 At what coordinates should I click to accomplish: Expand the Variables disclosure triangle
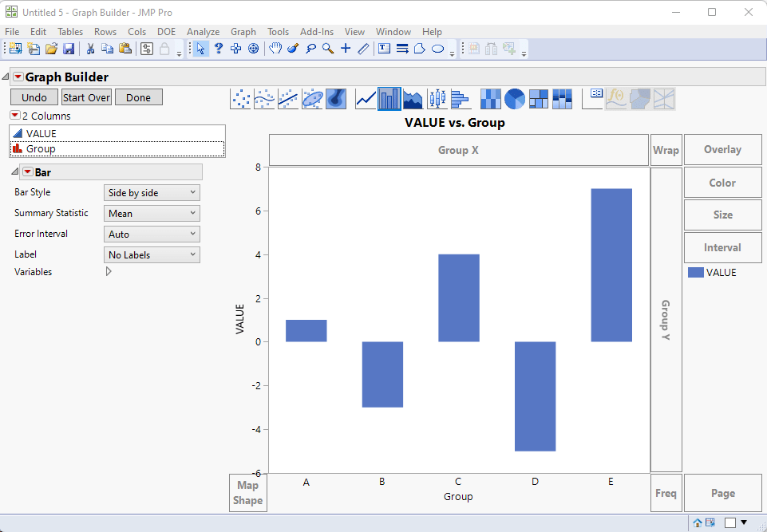109,271
